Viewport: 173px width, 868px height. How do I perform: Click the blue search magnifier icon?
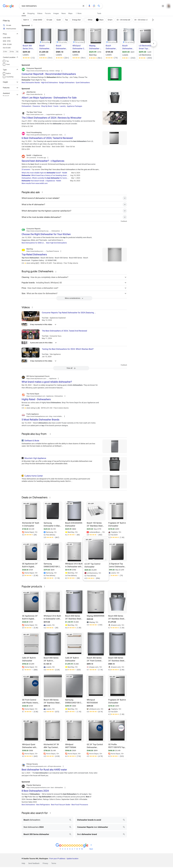pyautogui.click(x=99, y=6)
